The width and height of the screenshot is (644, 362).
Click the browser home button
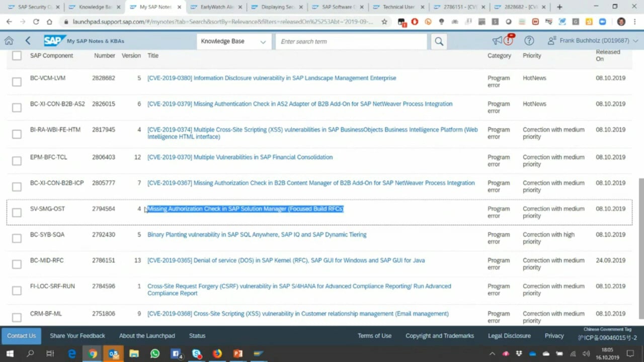click(49, 22)
